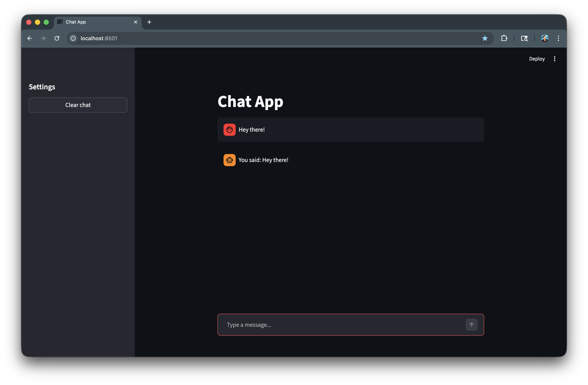Open a new tab with plus button

click(149, 22)
